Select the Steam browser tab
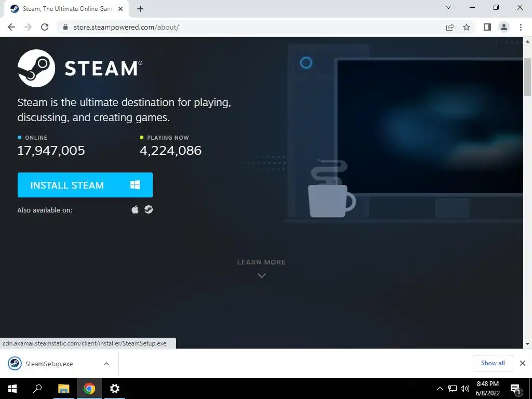The image size is (532, 399). coord(67,9)
